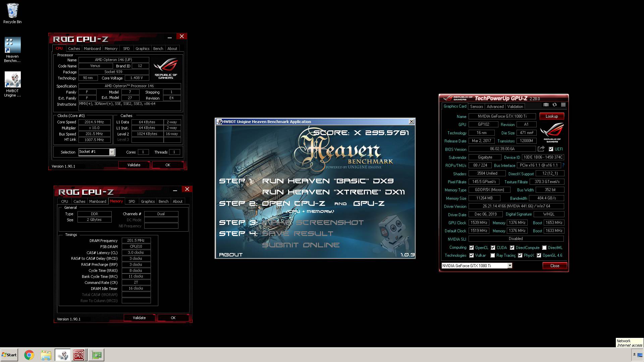The image size is (644, 362).
Task: Refresh GPU-Z with the refresh icon
Action: (554, 105)
